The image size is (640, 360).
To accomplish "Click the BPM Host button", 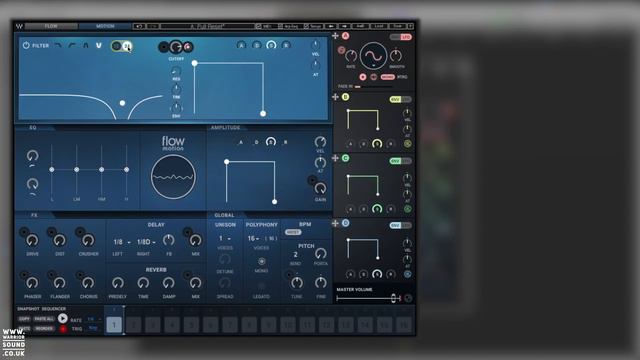I will coord(293,232).
